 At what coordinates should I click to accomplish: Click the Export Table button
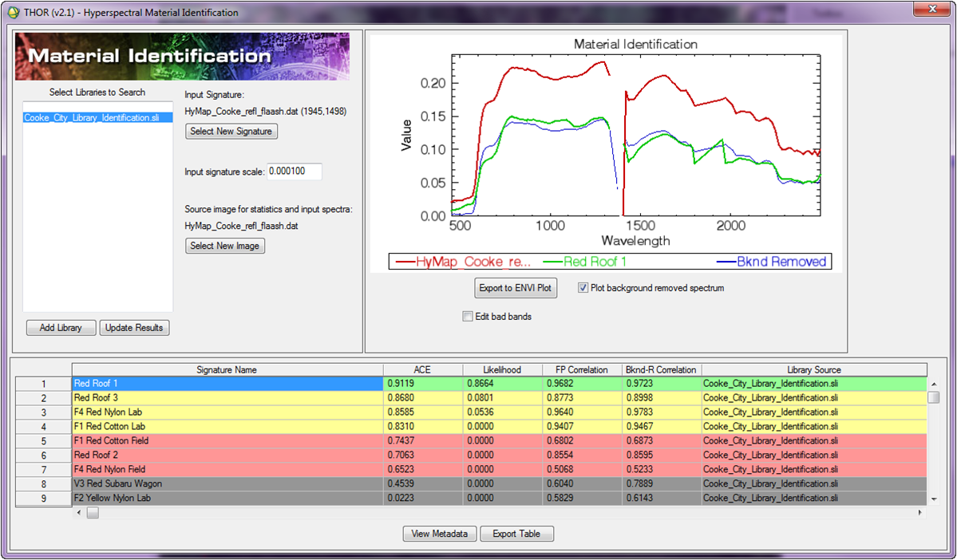(516, 534)
